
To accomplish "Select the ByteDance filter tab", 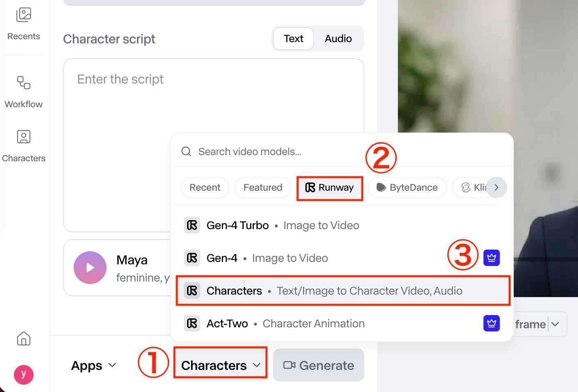I will (407, 187).
